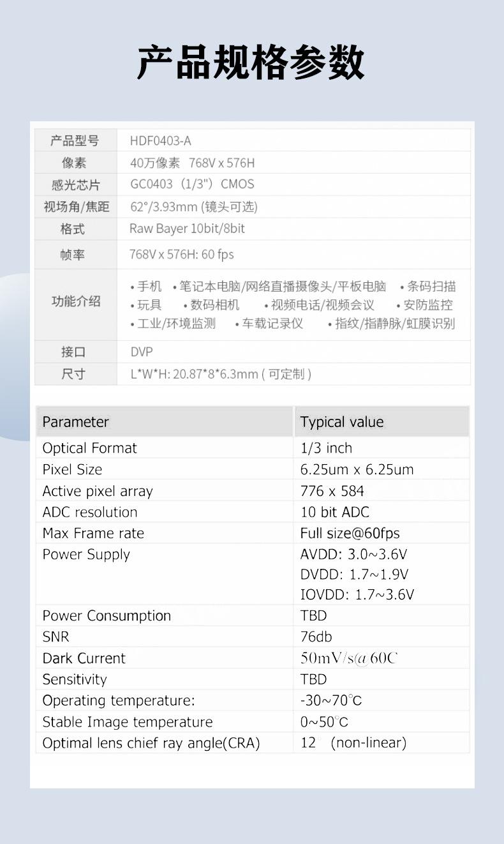
Task: Select the 产品型号 label cell
Action: [75, 141]
